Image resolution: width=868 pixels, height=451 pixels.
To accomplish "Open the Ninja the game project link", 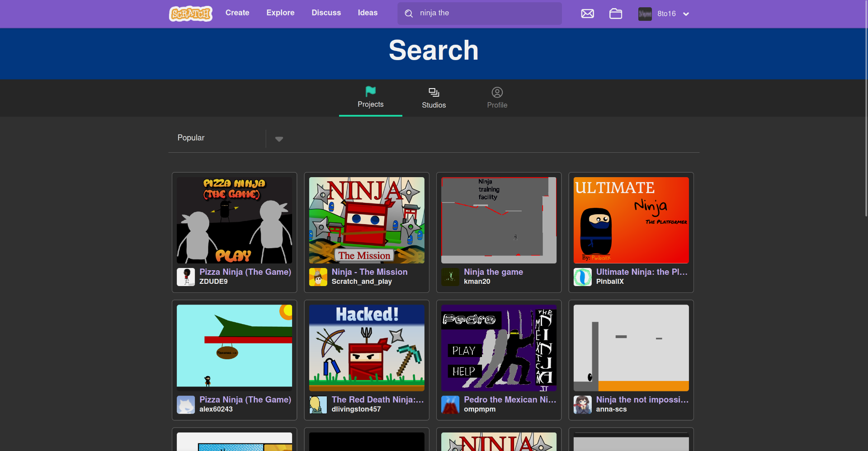I will tap(493, 272).
